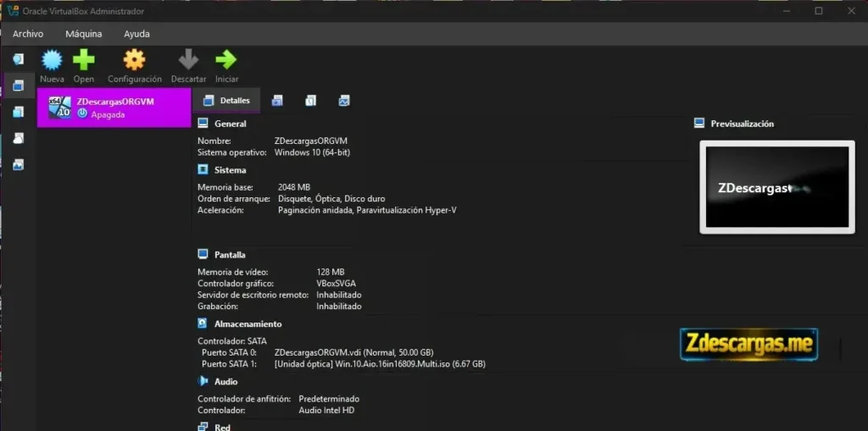Click the Win.10.Aio optical ISO entry
The width and height of the screenshot is (868, 431).
point(380,364)
